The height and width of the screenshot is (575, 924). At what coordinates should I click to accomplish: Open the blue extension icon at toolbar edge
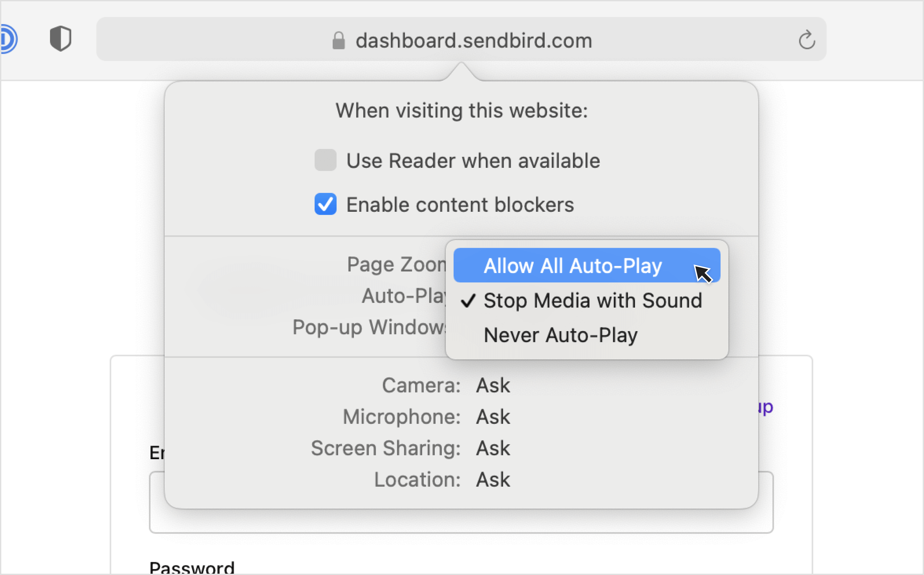[8, 39]
